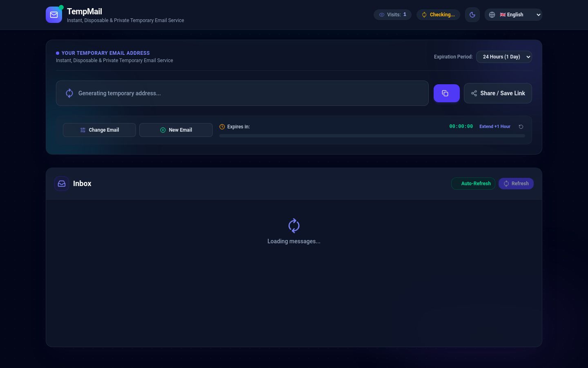Click the spinner icon in the address field
This screenshot has height=368, width=588.
(x=69, y=93)
